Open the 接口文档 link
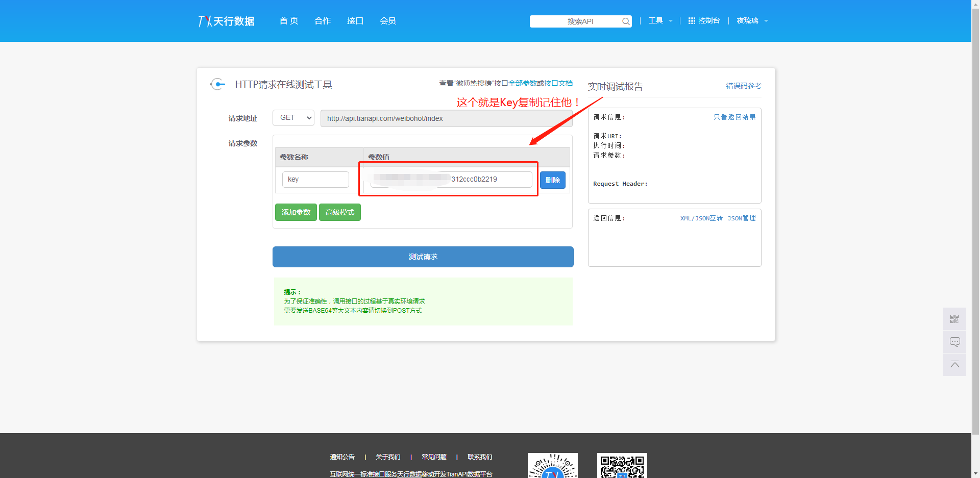The height and width of the screenshot is (478, 980). point(558,83)
